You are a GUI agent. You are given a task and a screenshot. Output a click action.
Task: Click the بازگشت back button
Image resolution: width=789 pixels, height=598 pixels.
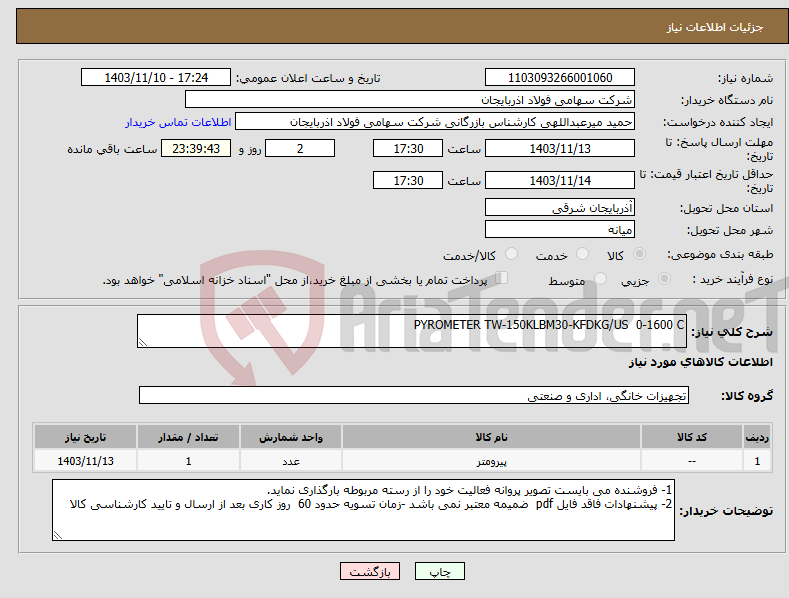pyautogui.click(x=370, y=571)
